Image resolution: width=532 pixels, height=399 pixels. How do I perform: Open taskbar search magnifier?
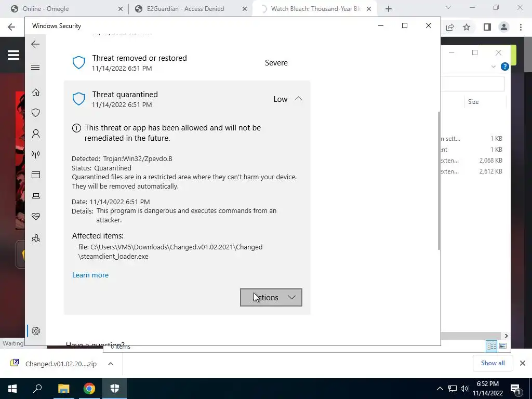tap(37, 389)
